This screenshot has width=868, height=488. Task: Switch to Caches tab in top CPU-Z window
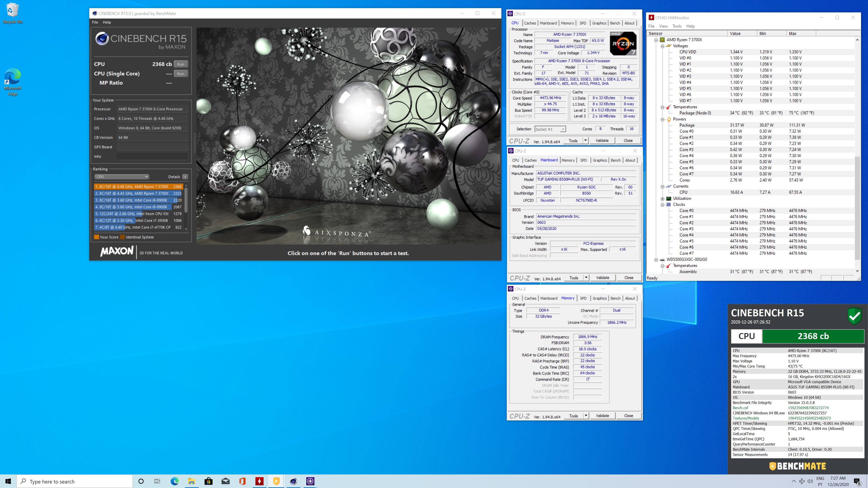pos(530,23)
